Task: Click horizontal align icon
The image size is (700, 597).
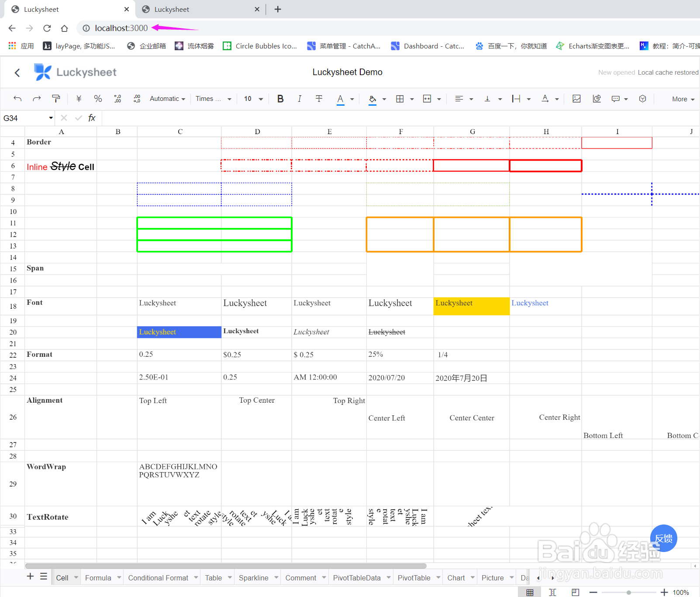Action: (x=459, y=99)
